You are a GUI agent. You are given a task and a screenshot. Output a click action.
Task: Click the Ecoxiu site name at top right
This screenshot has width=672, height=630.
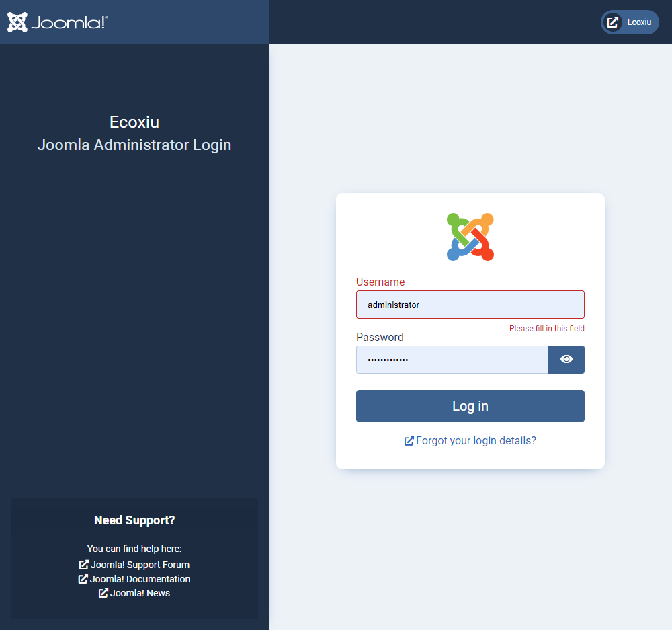pos(639,22)
